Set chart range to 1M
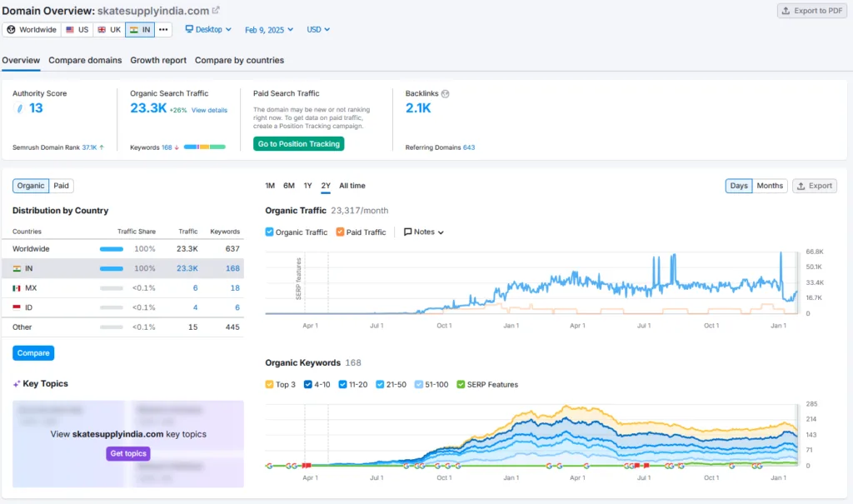The height and width of the screenshot is (504, 853). click(x=270, y=186)
